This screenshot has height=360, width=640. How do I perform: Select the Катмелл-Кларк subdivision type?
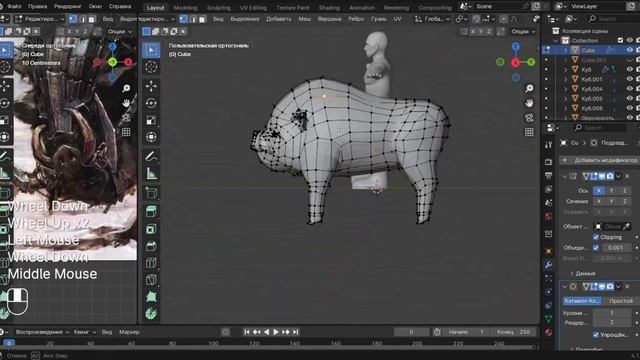582,301
